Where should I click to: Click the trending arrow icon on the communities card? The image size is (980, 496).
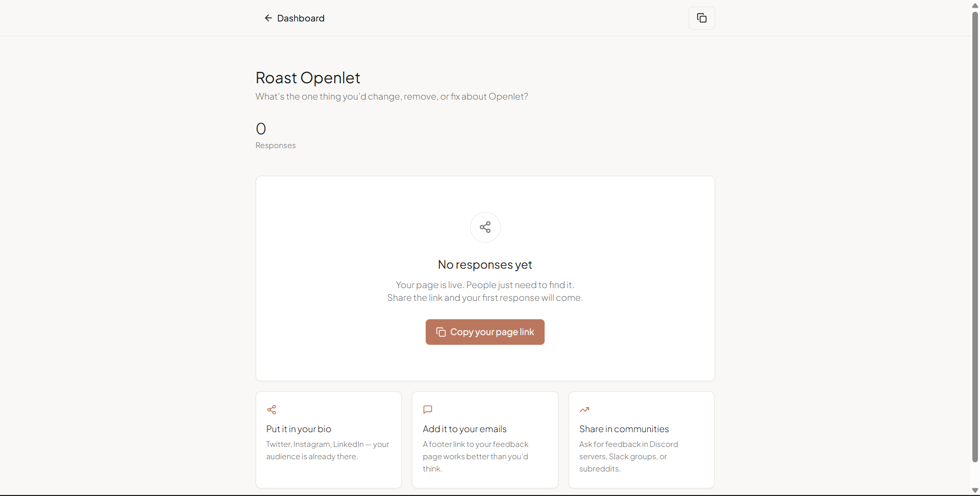click(585, 410)
